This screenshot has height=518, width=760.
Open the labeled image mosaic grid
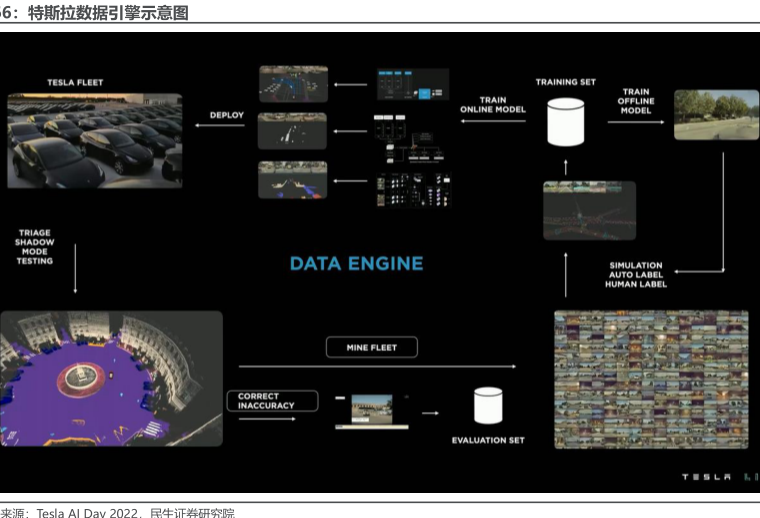(x=650, y=378)
